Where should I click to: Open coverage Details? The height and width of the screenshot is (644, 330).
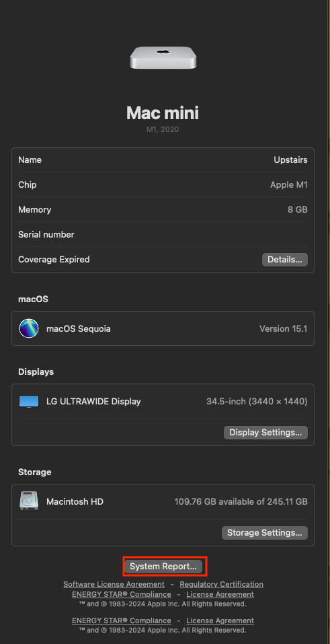coord(285,260)
